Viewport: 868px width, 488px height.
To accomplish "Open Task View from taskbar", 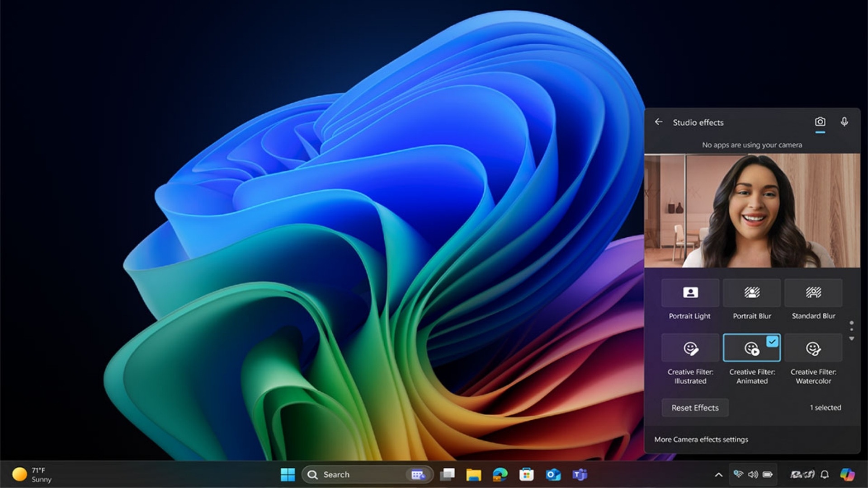I will (x=448, y=474).
